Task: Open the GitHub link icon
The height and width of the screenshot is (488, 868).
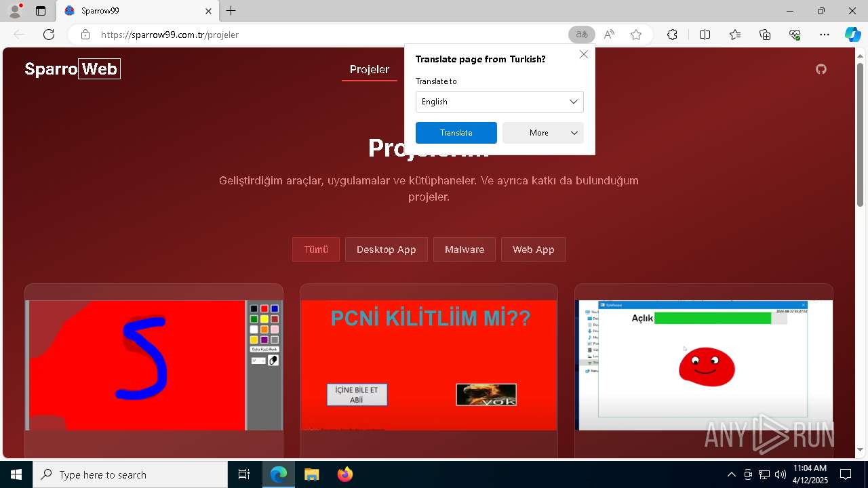Action: pyautogui.click(x=821, y=69)
